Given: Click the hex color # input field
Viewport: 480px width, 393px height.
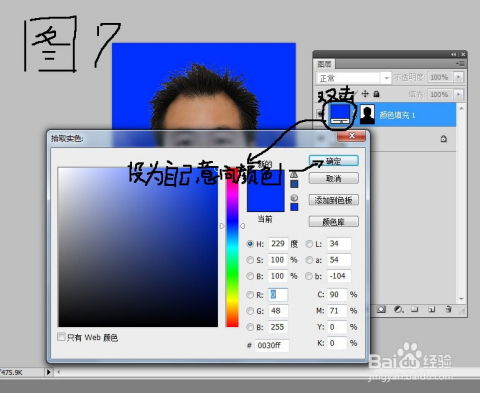Looking at the screenshot, I should coord(272,345).
